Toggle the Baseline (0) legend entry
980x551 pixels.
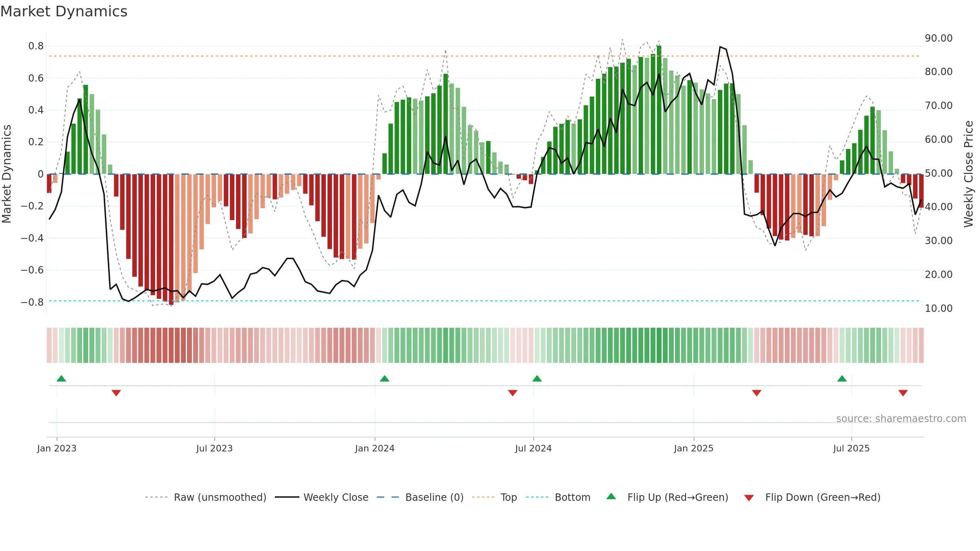click(420, 497)
